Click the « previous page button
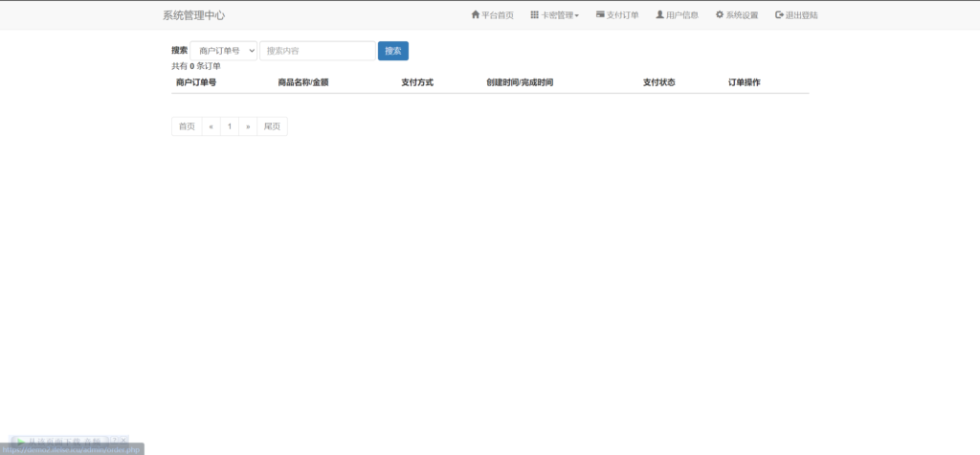Viewport: 980px width, 455px height. click(x=212, y=126)
